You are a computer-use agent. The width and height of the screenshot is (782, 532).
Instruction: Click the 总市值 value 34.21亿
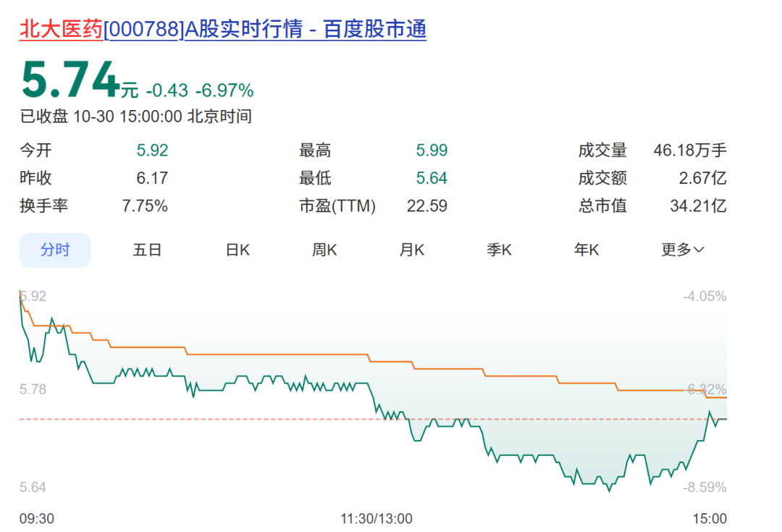pos(698,206)
